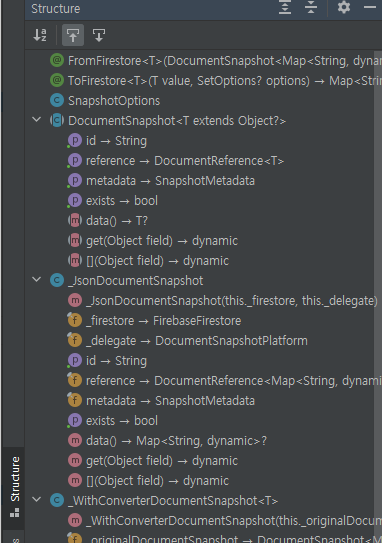Select 'data() → Map<String, dynamic>?' method
This screenshot has height=543, width=382.
pyautogui.click(x=167, y=441)
